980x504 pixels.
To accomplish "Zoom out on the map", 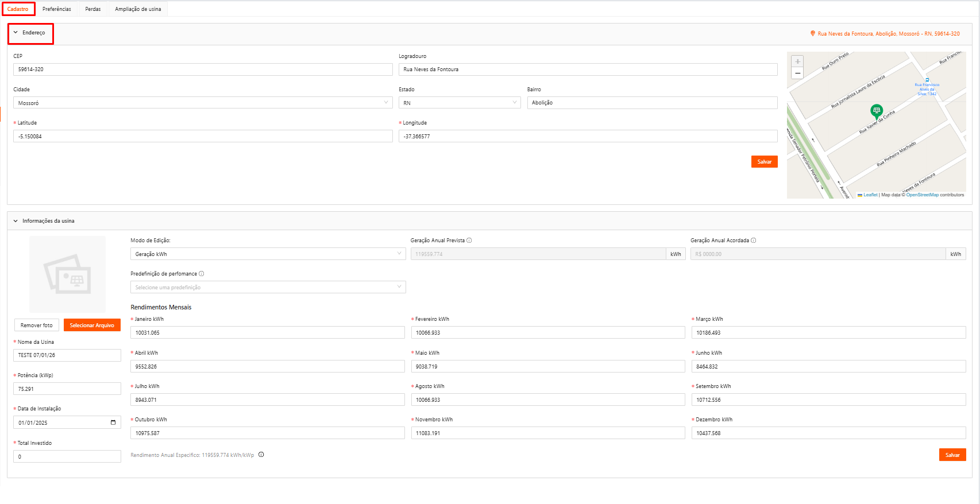I will [x=797, y=73].
